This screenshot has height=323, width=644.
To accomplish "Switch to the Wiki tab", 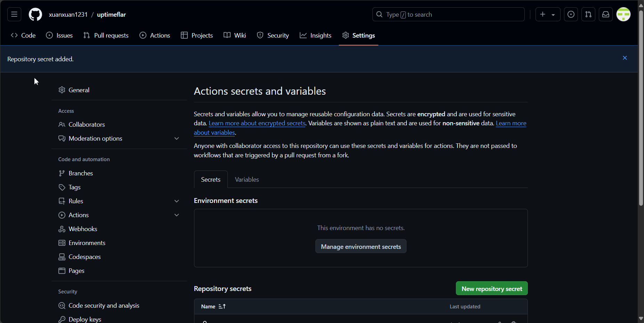I will coord(235,35).
